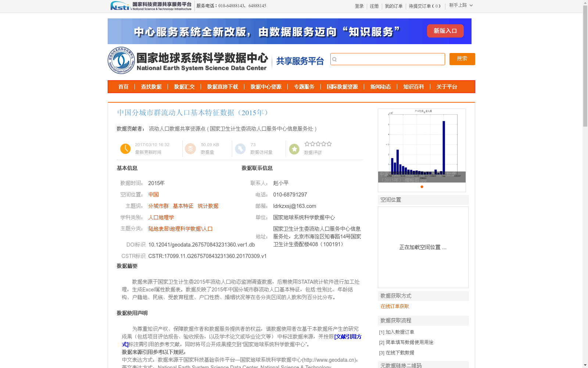Click the 新版入口 button on banner
The image size is (588, 368).
(445, 31)
